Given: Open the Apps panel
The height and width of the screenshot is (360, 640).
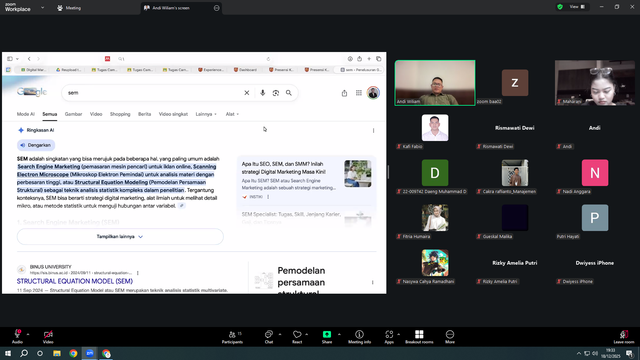Looking at the screenshot, I should coord(389,337).
